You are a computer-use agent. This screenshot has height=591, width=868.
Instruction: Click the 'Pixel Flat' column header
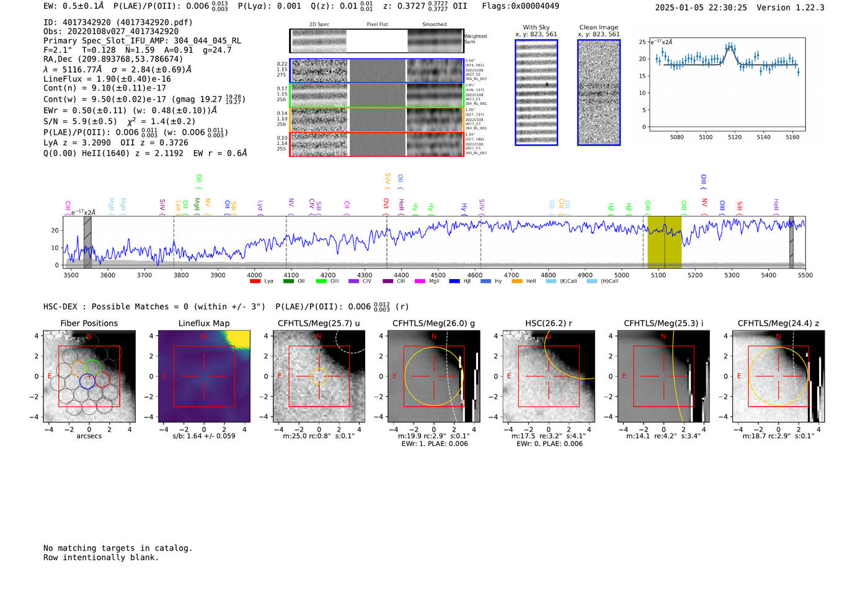(377, 24)
